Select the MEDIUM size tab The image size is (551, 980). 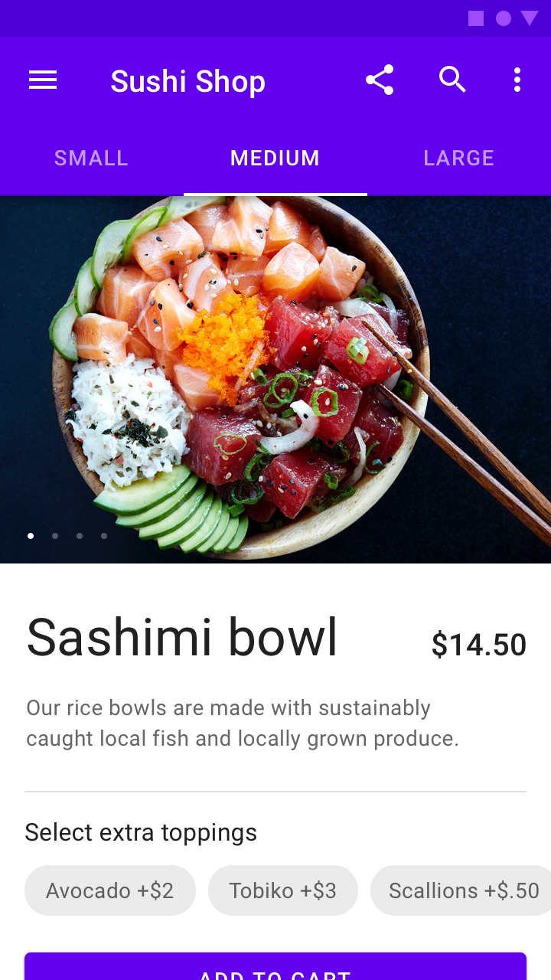click(275, 158)
